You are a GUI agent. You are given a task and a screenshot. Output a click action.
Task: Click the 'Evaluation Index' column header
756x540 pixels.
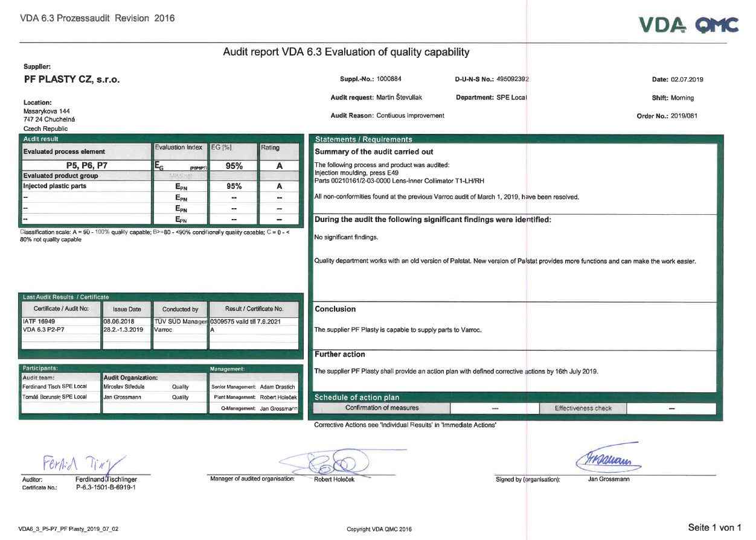pyautogui.click(x=179, y=147)
